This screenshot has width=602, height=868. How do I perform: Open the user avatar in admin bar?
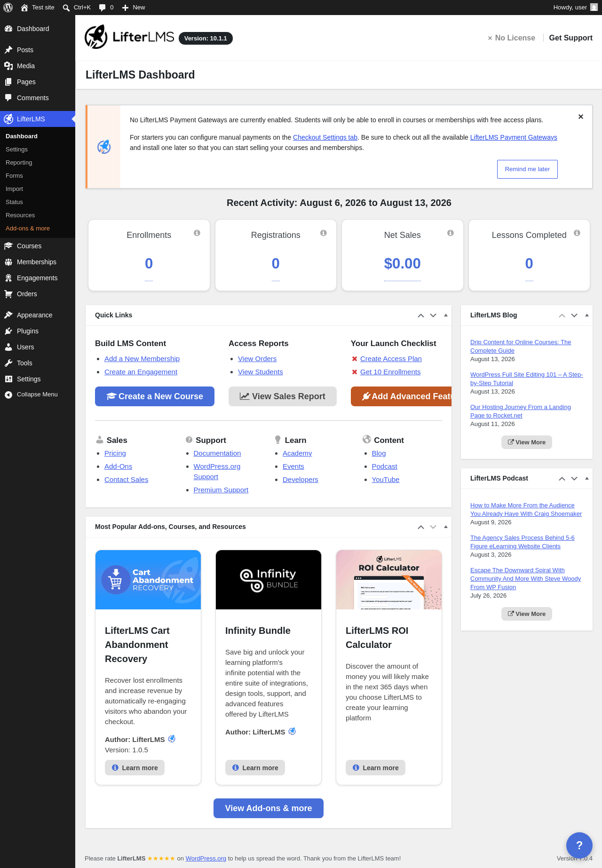(594, 8)
